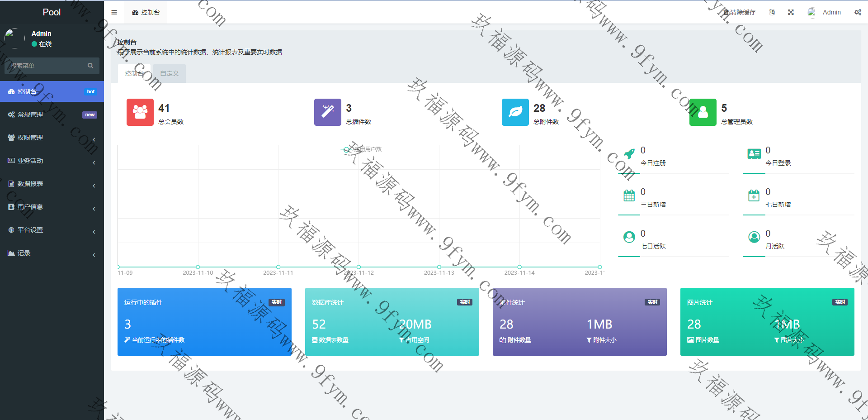This screenshot has width=868, height=420.
Task: Click the search magnifier in sidebar
Action: (x=90, y=66)
